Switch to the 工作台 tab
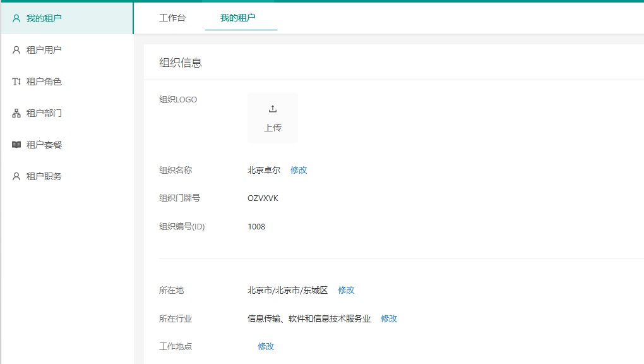 [x=172, y=18]
